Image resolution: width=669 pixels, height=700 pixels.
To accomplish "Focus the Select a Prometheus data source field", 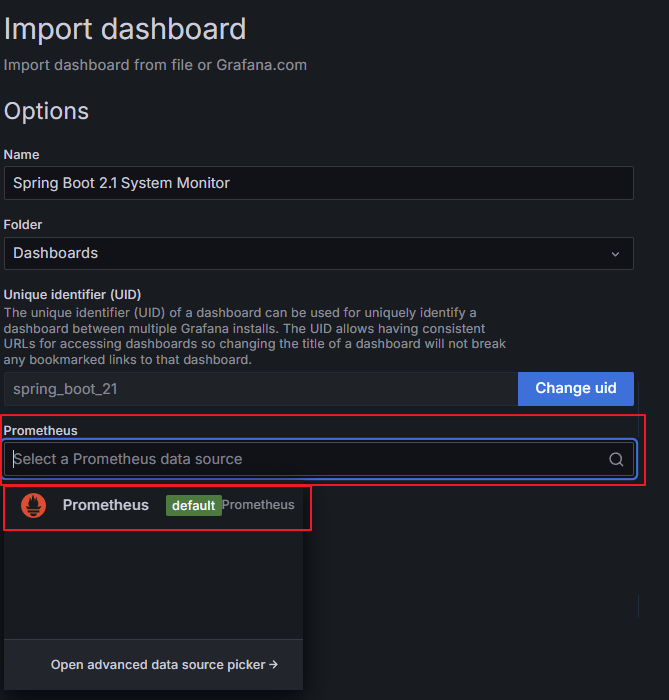I will pos(319,459).
